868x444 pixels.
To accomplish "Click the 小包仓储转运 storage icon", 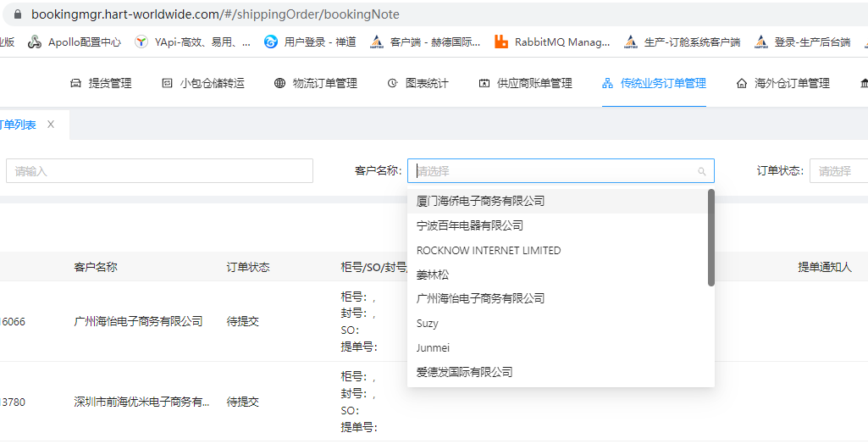I will click(167, 83).
